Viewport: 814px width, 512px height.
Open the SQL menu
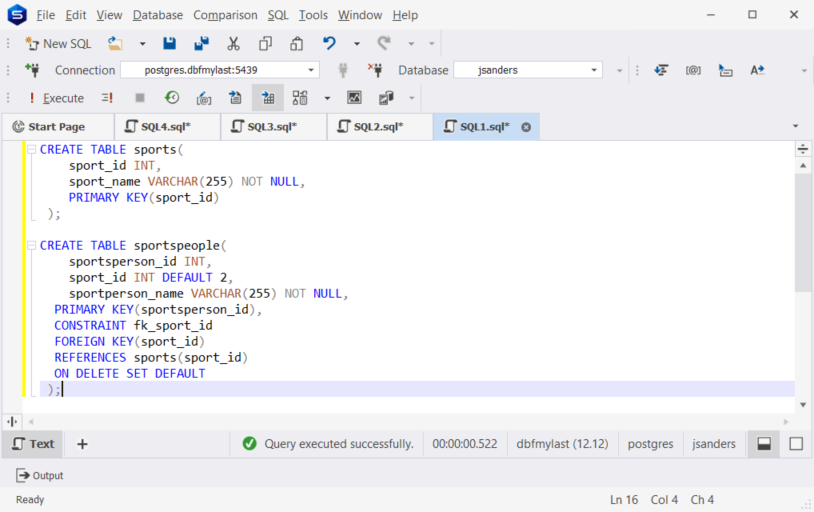(278, 15)
